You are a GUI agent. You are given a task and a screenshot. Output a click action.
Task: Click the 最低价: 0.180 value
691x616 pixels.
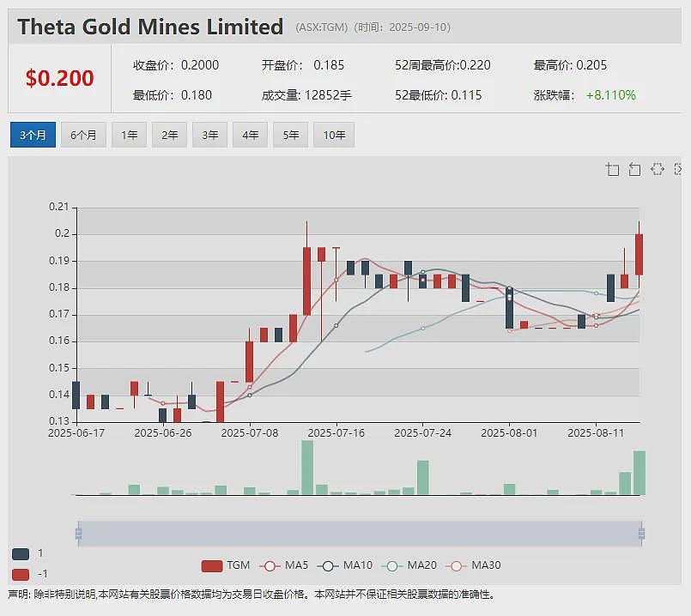173,95
